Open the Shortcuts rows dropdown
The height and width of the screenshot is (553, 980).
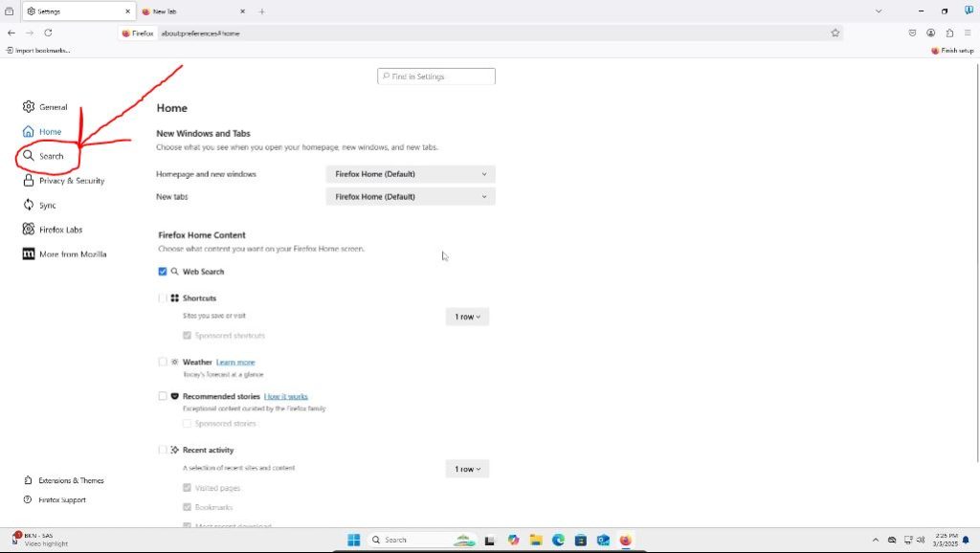click(x=467, y=317)
